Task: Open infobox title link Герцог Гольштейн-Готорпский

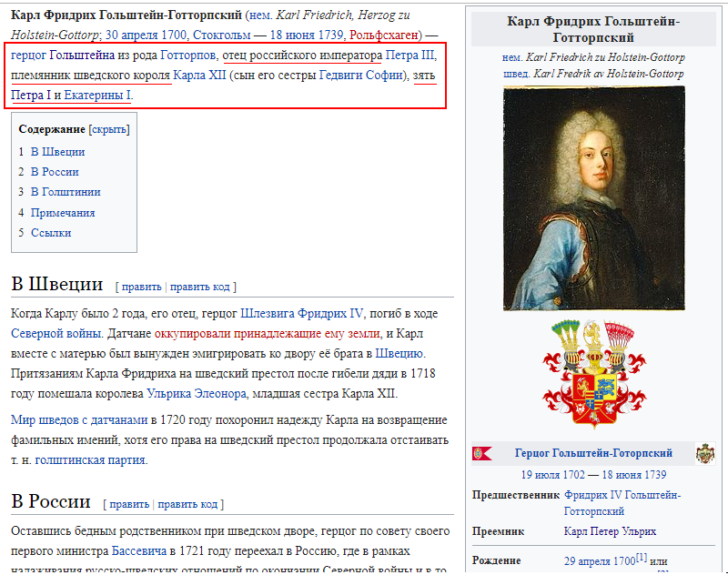Action: [x=593, y=453]
